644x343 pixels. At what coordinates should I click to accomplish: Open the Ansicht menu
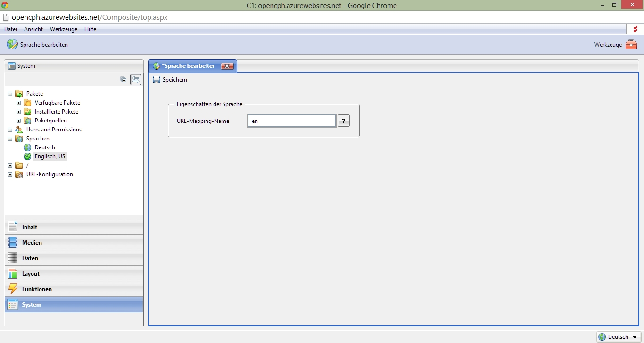(x=33, y=29)
